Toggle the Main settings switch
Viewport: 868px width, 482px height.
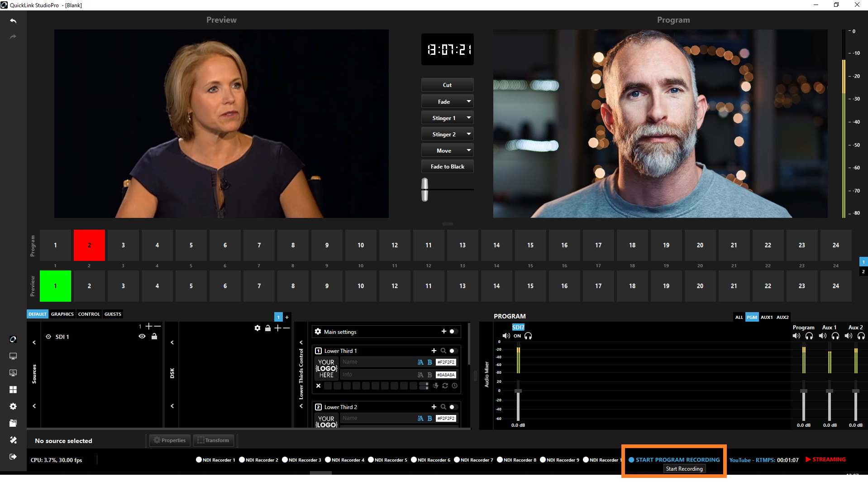tap(453, 332)
